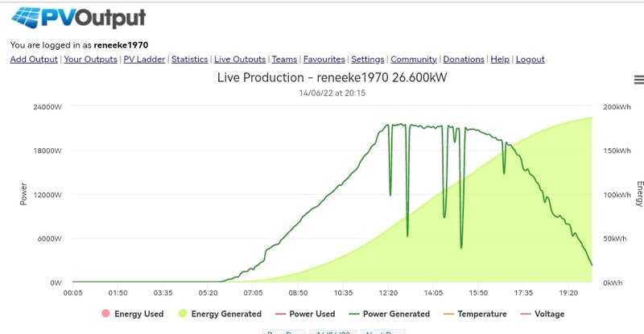The height and width of the screenshot is (334, 644).
Task: Toggle the Power Generated series line
Action: click(367, 314)
